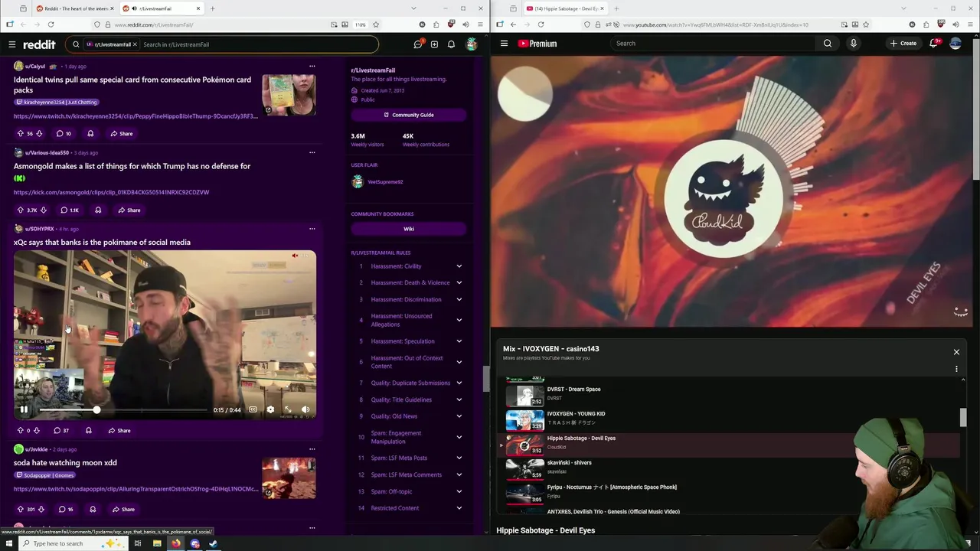Click the YouTube Create button

(x=904, y=44)
